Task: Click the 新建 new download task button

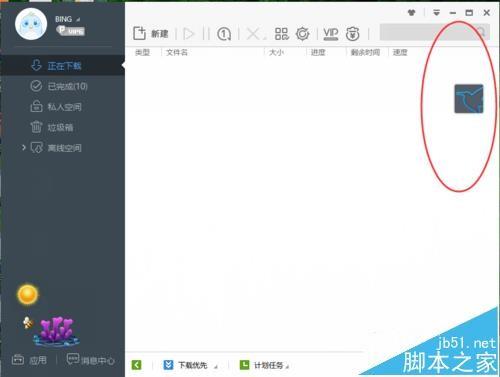Action: (151, 34)
